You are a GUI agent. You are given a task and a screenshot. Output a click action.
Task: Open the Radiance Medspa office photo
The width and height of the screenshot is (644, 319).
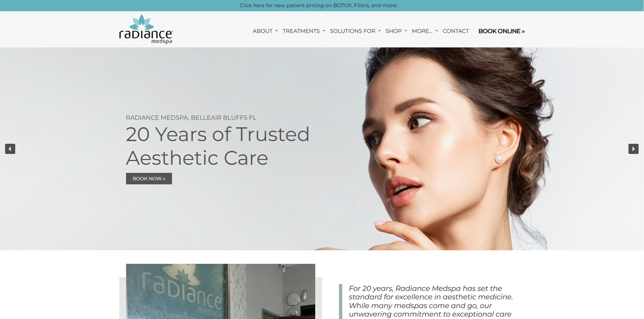tap(221, 291)
